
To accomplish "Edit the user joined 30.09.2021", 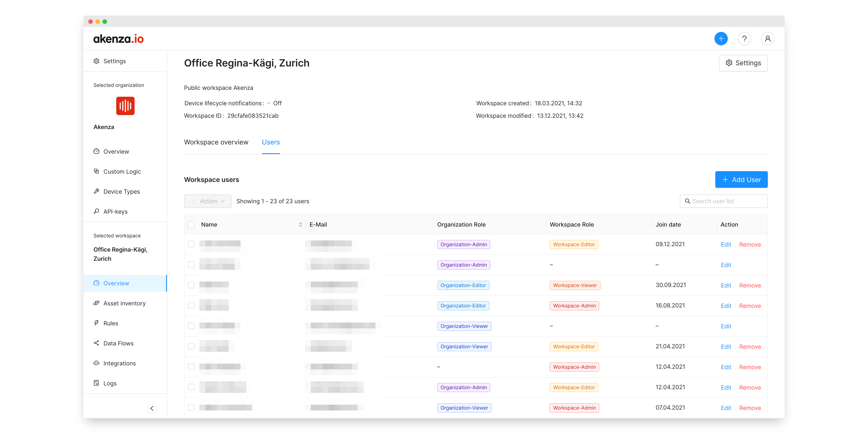I will point(726,285).
